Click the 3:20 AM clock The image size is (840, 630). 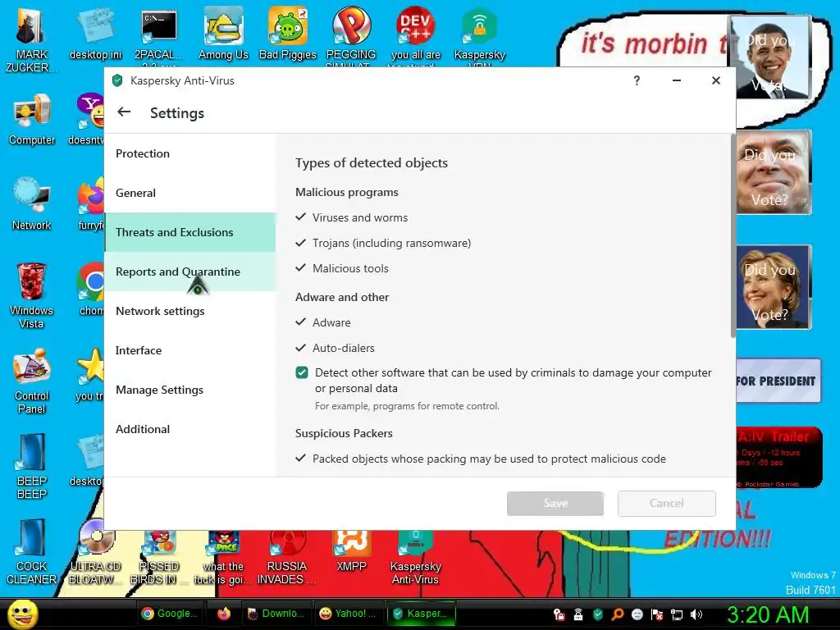[767, 614]
